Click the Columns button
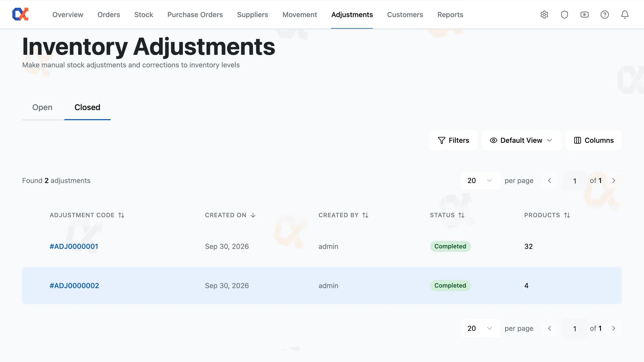The height and width of the screenshot is (362, 644). (593, 140)
